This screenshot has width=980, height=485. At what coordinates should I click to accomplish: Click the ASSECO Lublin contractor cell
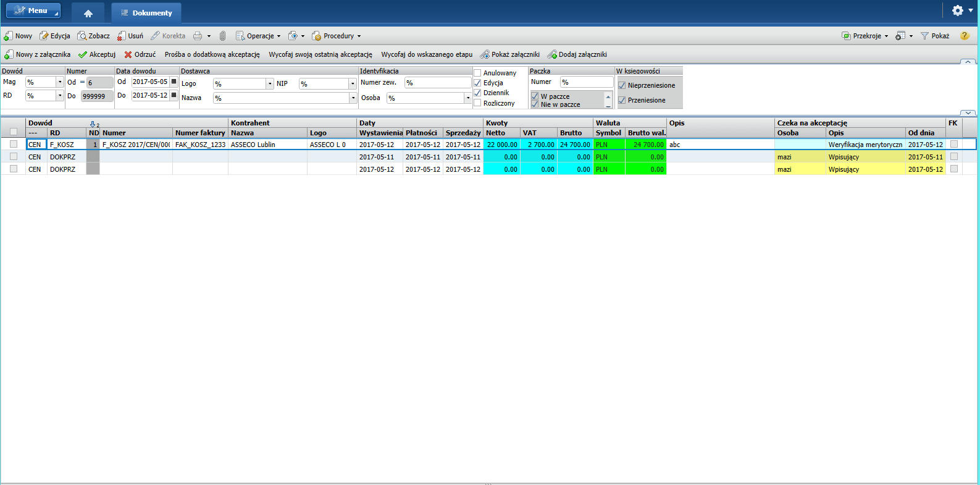267,145
